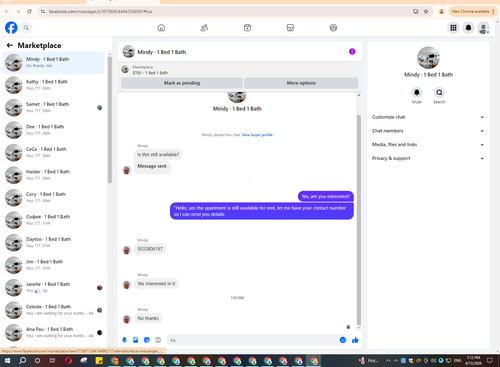Open Jim - 1 Bed 1 Bath conversation
This screenshot has width=500, height=367.
click(x=54, y=265)
